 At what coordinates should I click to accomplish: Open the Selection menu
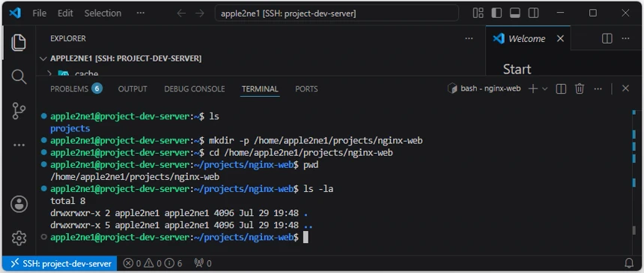point(103,13)
